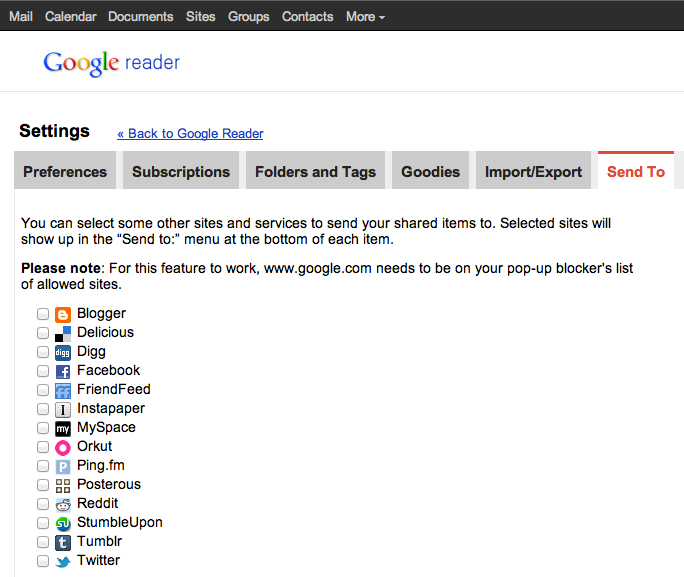The image size is (684, 577).
Task: Click the Reddit alien icon
Action: 63,505
